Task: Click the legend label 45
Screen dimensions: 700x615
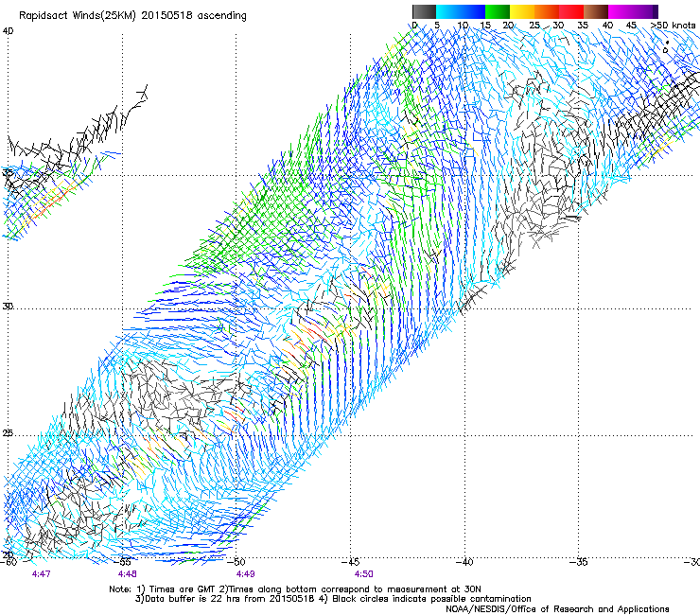Action: [x=631, y=25]
